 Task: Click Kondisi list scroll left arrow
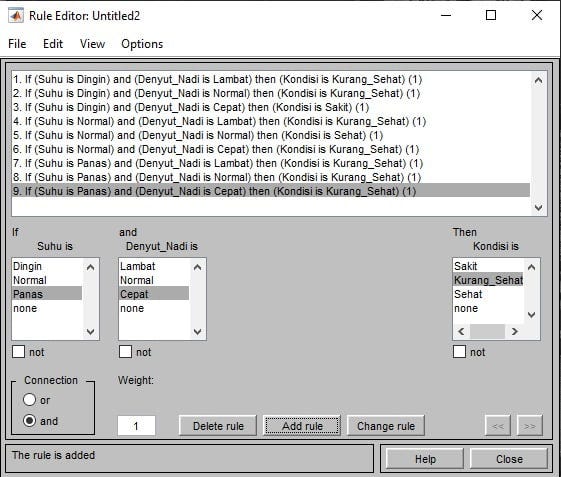pyautogui.click(x=462, y=332)
